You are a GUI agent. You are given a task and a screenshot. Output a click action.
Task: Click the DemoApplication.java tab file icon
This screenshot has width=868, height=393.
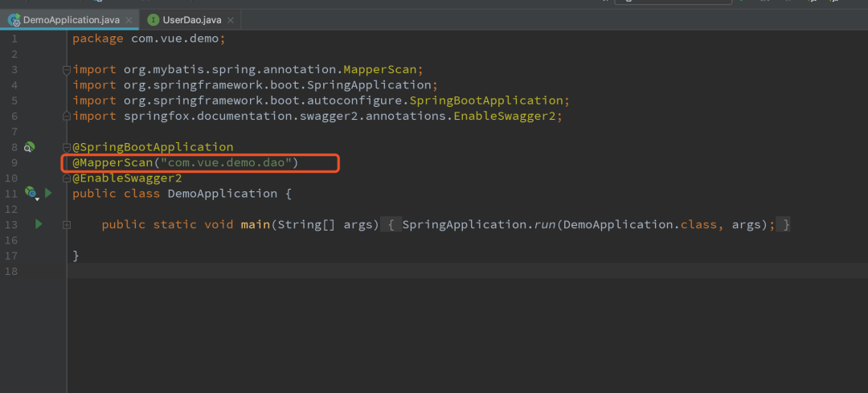14,19
